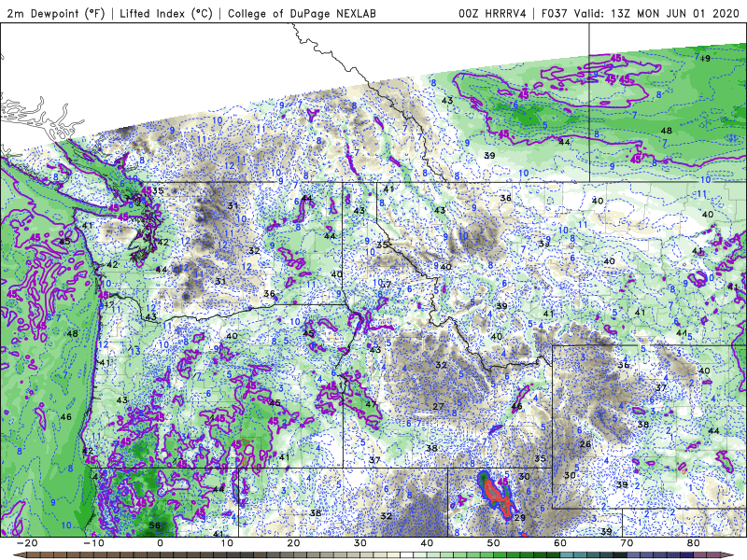Viewport: 747px width, 560px height.
Task: Select the "Valid: 13Z MON JUN 01 2020" timestamp
Action: coord(659,13)
